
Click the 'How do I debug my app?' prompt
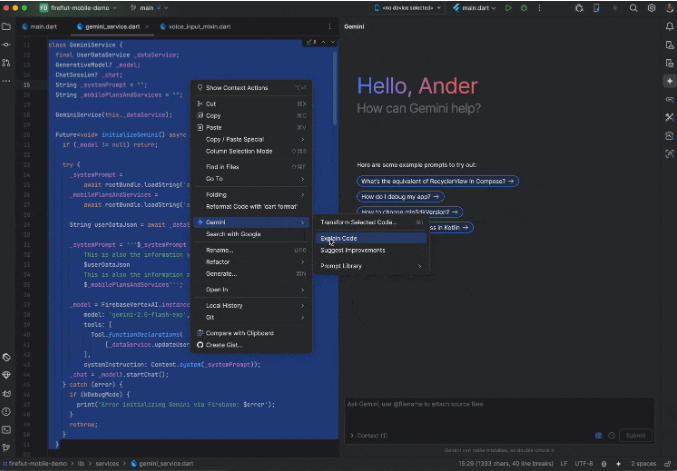click(x=400, y=197)
